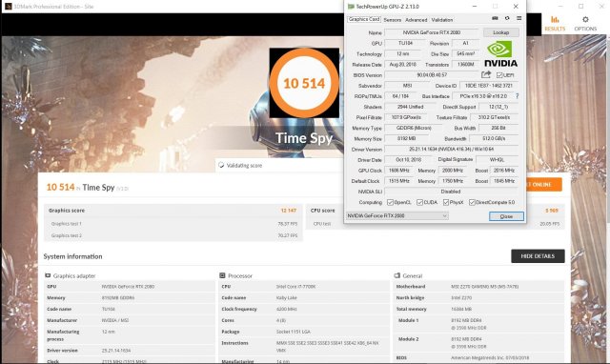
Task: Open 3DMark Options gear icon
Action: point(585,19)
